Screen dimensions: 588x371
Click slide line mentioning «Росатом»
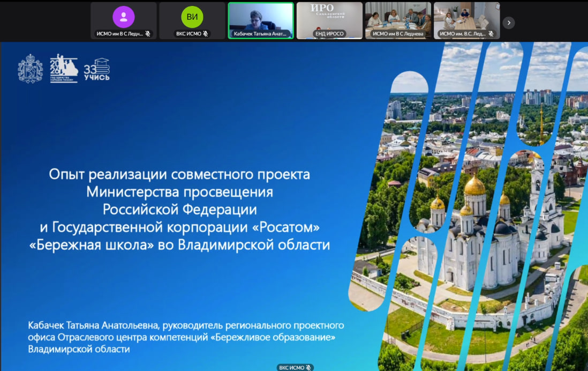pos(179,227)
